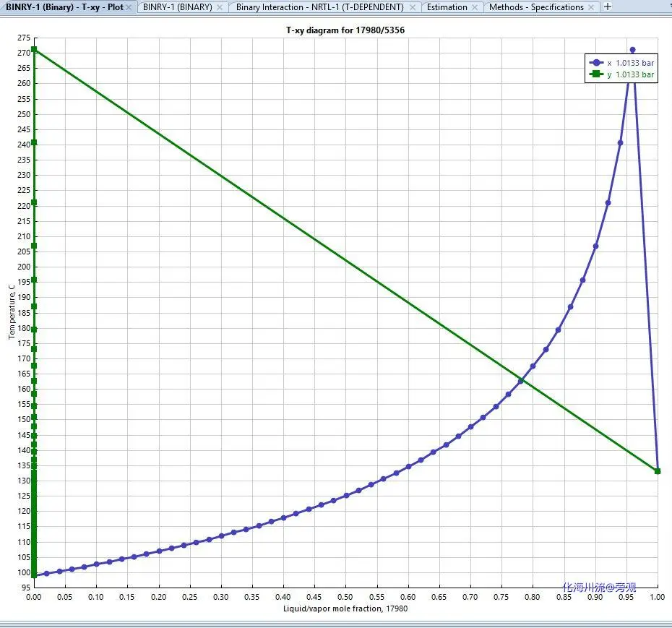Click green square marker at x=1.00
This screenshot has height=628, width=672.
click(x=658, y=471)
